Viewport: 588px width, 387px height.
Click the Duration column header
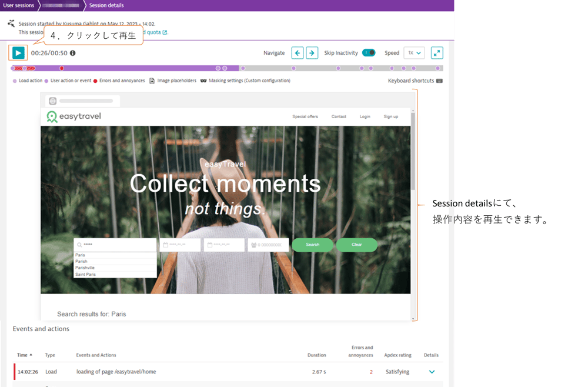[316, 355]
